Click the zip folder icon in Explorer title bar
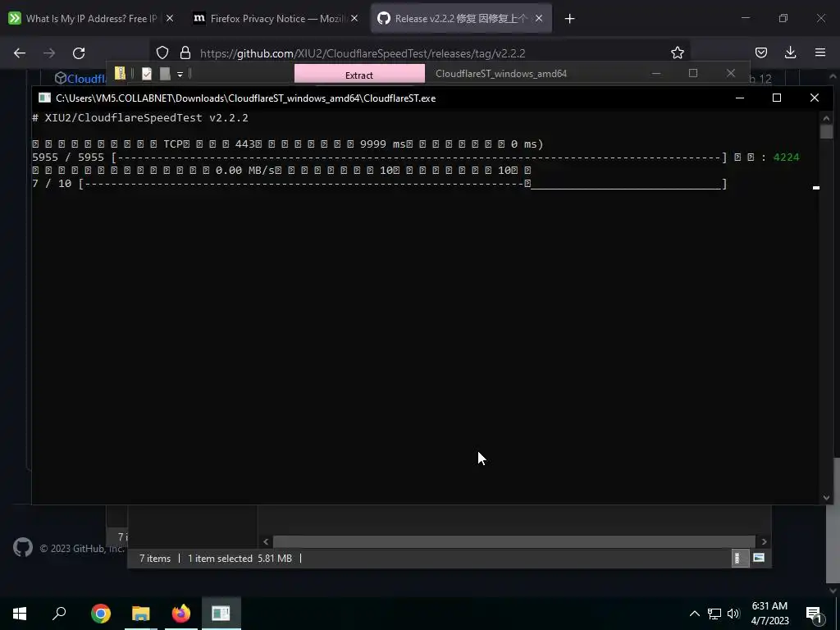 (120, 73)
